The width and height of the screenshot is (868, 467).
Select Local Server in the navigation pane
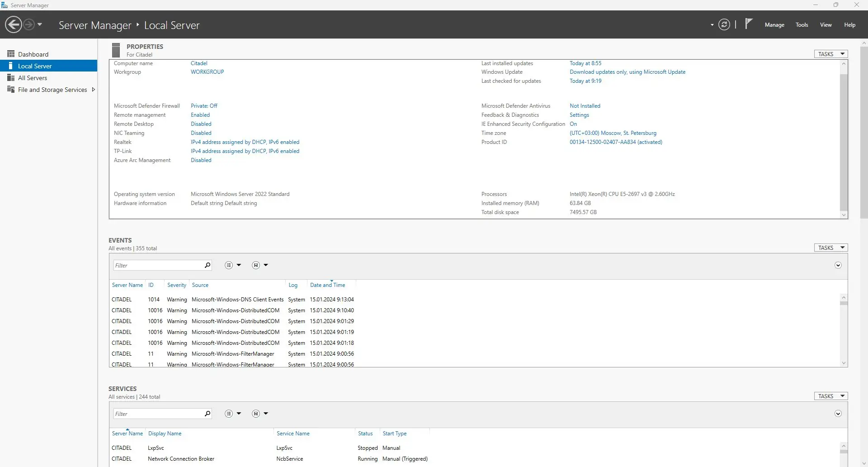coord(49,66)
